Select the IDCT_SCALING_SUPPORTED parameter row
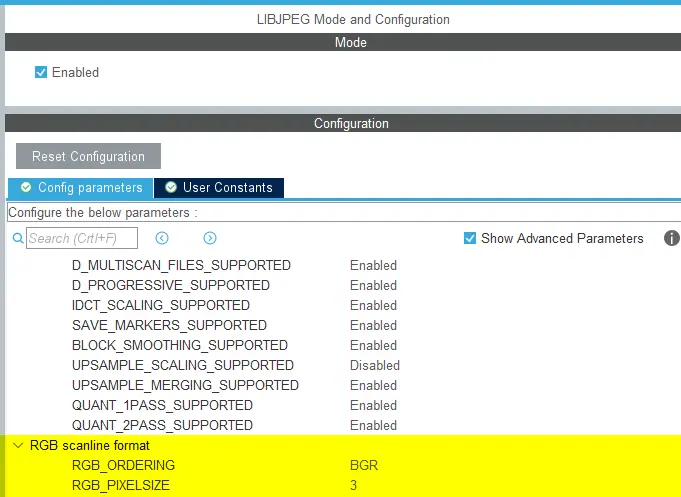Viewport: 681px width, 497px height. click(x=161, y=305)
